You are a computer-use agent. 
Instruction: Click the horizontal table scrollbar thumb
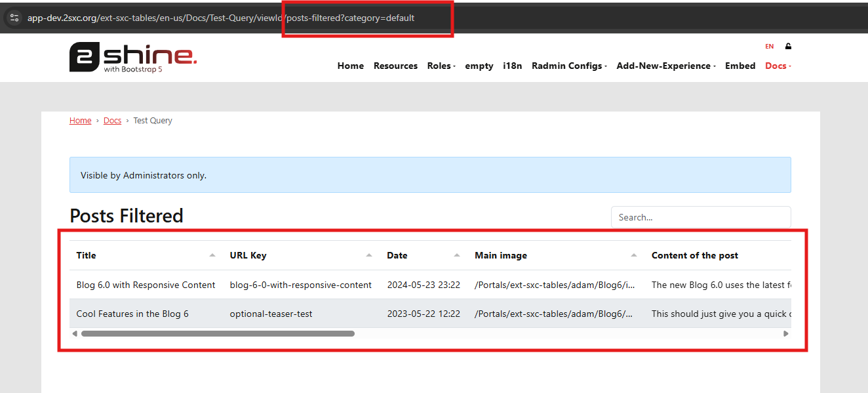pos(218,333)
